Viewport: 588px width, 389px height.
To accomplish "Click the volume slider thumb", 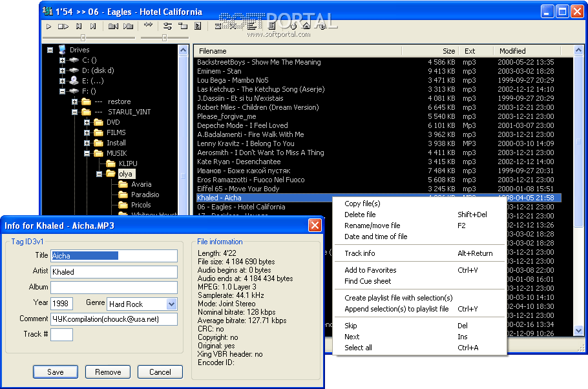I will pyautogui.click(x=164, y=37).
